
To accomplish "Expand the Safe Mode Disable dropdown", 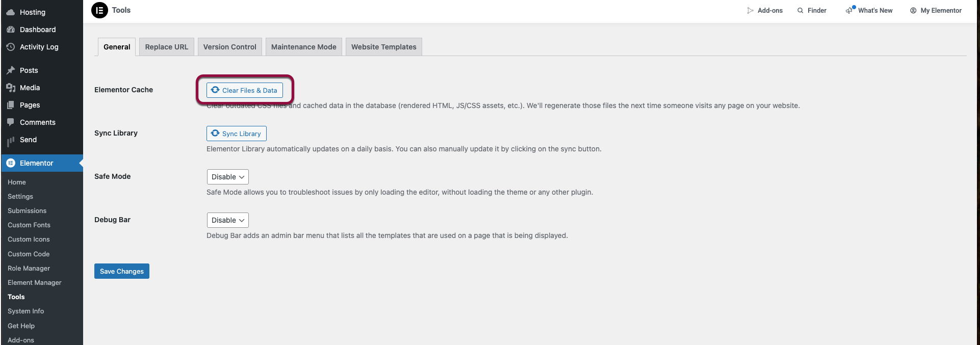I will (x=227, y=177).
